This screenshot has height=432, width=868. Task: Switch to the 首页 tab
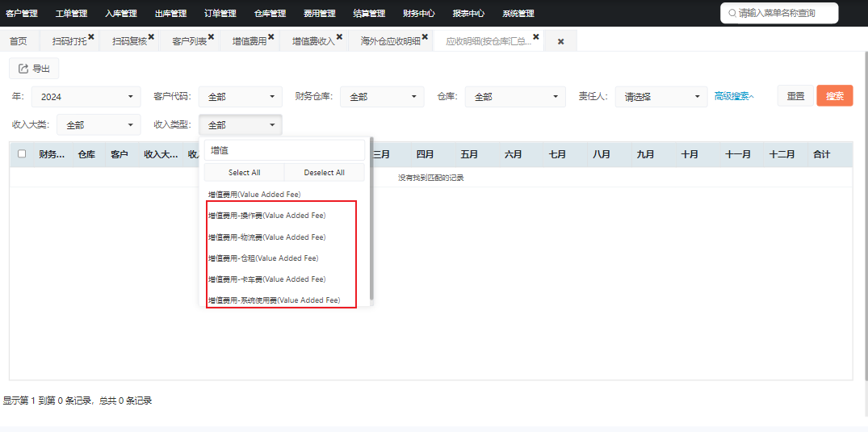click(x=19, y=41)
